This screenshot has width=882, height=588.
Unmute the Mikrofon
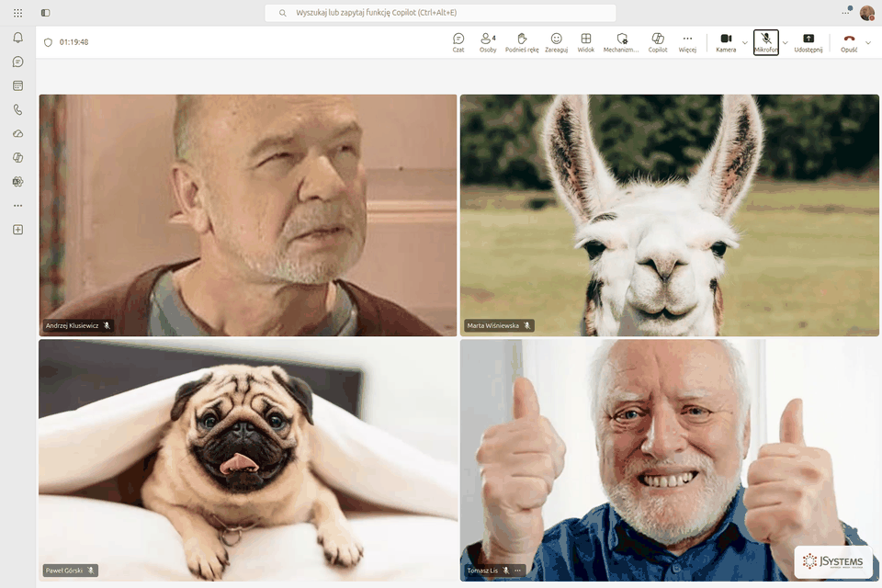coord(766,42)
